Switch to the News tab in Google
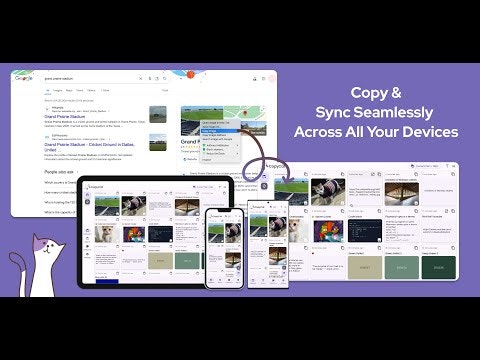Screen dimensions: 480x360 click(80, 90)
